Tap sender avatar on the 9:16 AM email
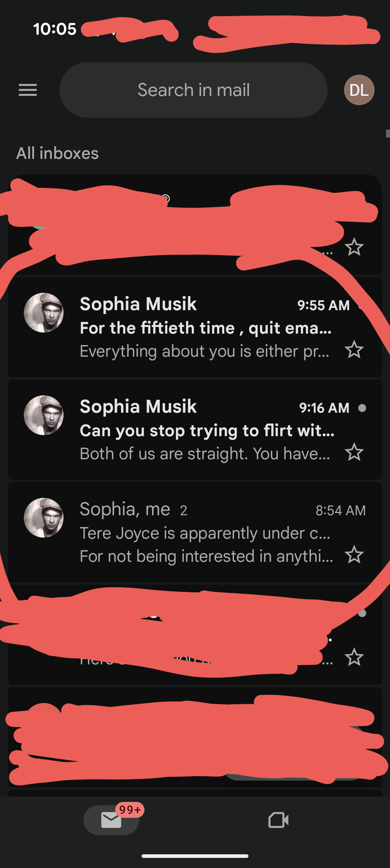 (x=44, y=415)
